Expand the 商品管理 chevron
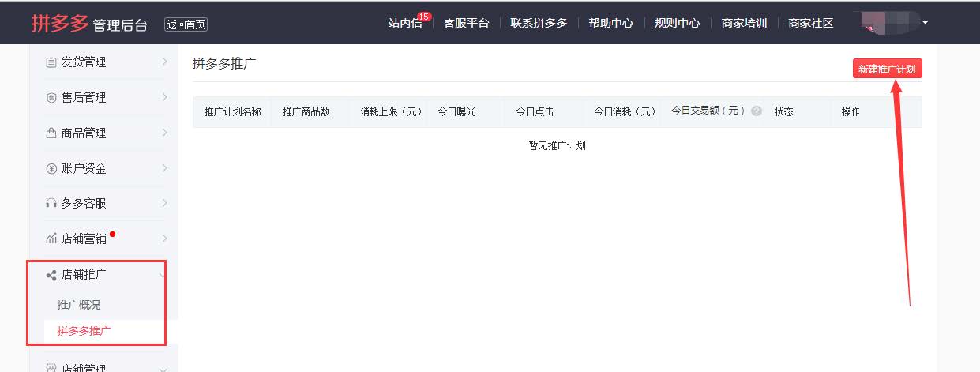Image resolution: width=980 pixels, height=372 pixels. pos(164,133)
